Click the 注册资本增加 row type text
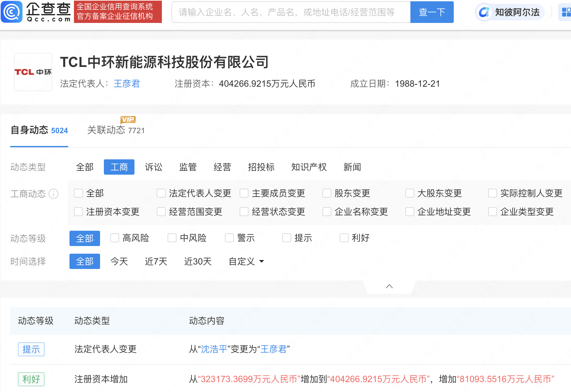571x392 pixels. click(x=101, y=379)
